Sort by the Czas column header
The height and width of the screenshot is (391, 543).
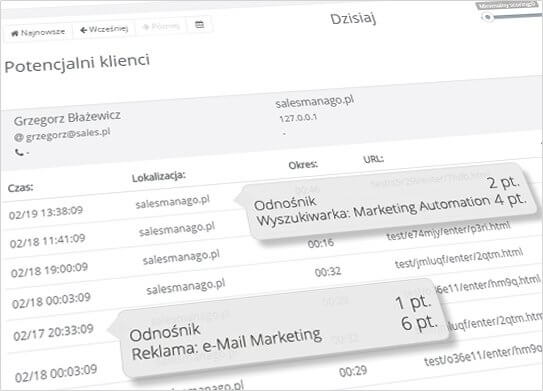coord(20,188)
